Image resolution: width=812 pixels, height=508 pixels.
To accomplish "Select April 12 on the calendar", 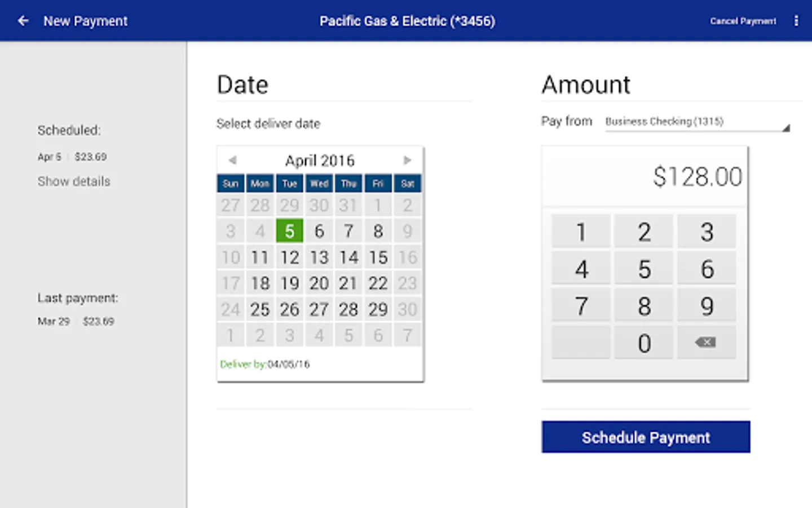I will pyautogui.click(x=290, y=257).
